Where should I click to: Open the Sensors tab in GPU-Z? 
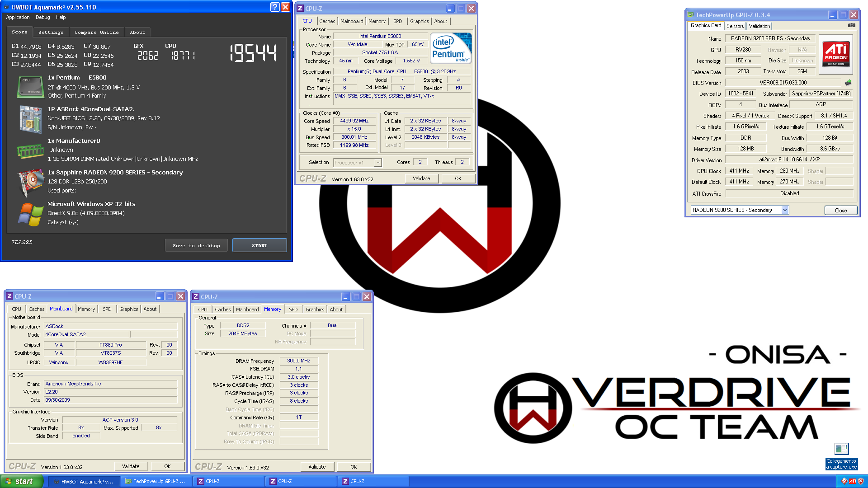pyautogui.click(x=735, y=26)
